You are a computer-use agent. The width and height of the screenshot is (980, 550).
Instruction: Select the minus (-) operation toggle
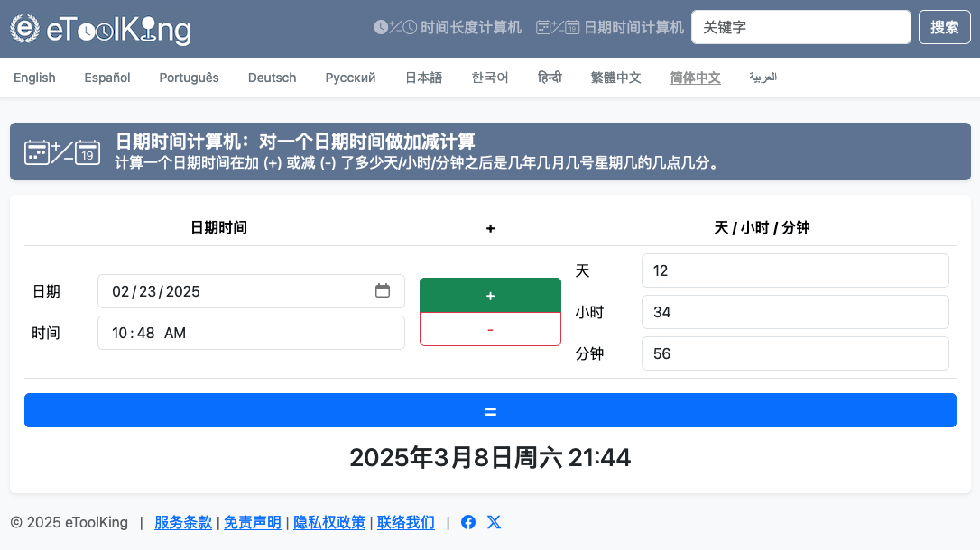(490, 329)
